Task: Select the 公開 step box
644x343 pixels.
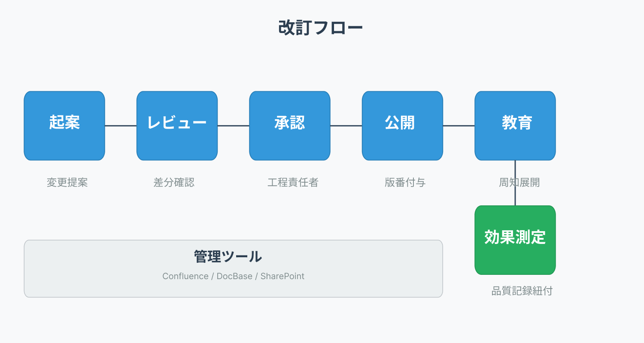Action: (x=402, y=126)
